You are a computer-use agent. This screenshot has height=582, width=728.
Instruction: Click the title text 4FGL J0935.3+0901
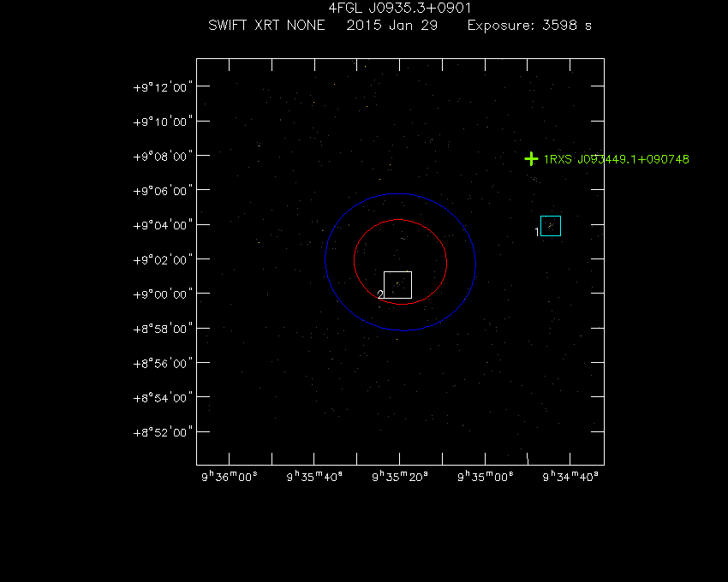click(400, 9)
